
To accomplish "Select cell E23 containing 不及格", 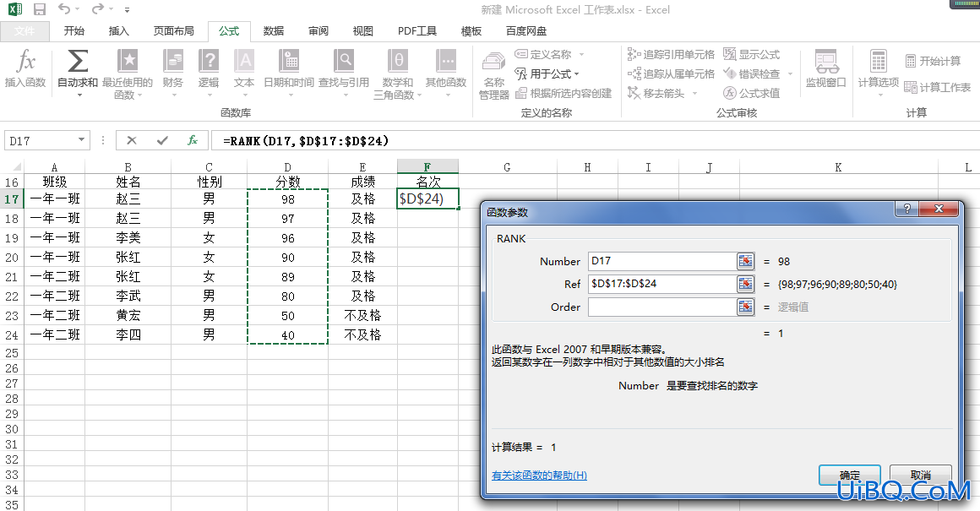I will click(362, 316).
